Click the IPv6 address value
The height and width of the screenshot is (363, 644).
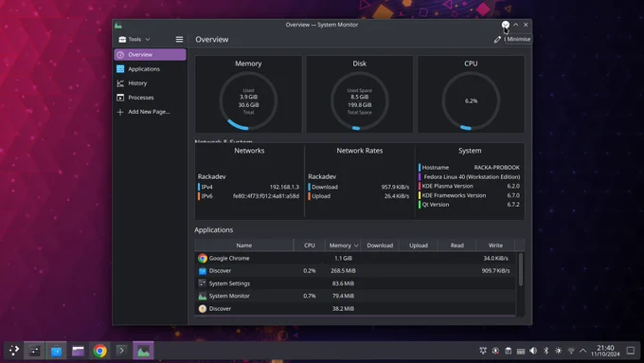[x=266, y=196]
